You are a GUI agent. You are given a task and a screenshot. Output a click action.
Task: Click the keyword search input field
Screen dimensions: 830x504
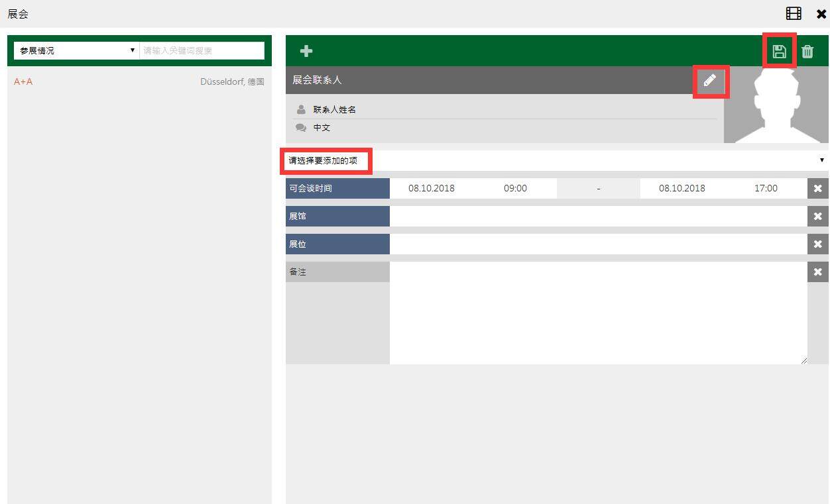pos(202,50)
